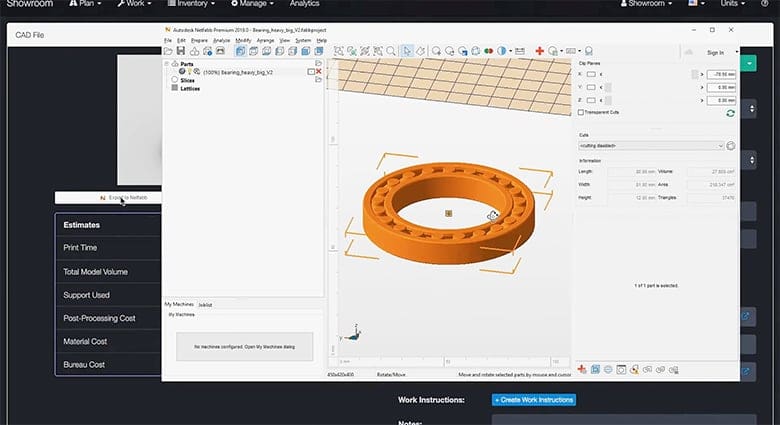780x425 pixels.
Task: Click the Open file folder icon
Action: pyautogui.click(x=168, y=51)
